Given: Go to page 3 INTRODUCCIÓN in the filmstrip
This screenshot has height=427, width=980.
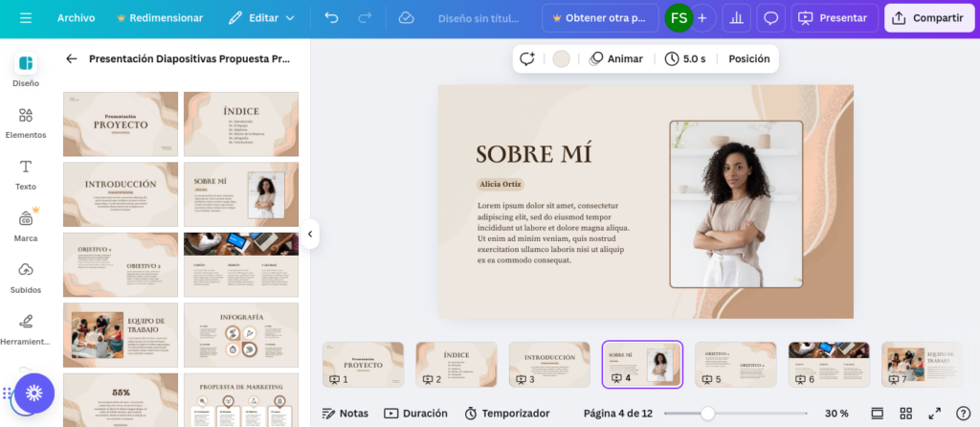Looking at the screenshot, I should coord(549,365).
